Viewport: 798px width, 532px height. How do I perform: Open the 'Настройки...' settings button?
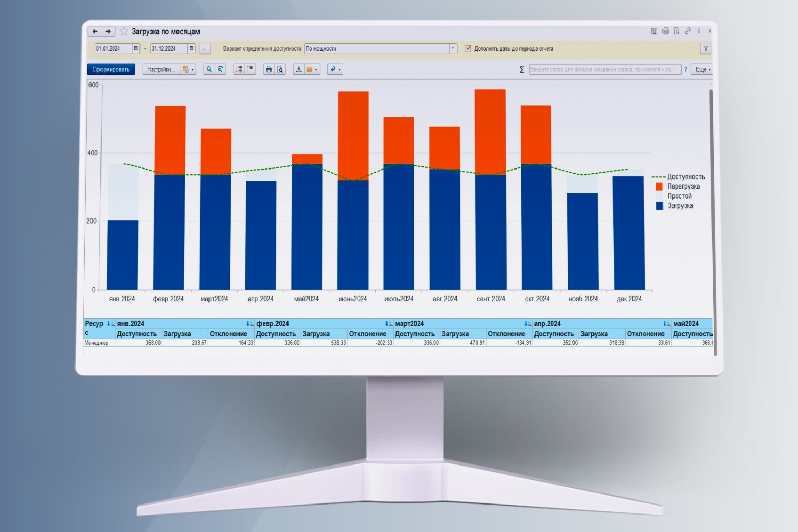pyautogui.click(x=161, y=69)
